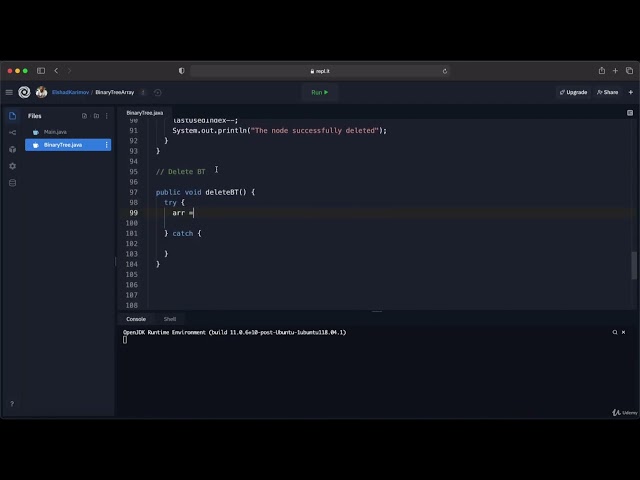
Task: Open the Replit hamburger menu
Action: pos(9,92)
